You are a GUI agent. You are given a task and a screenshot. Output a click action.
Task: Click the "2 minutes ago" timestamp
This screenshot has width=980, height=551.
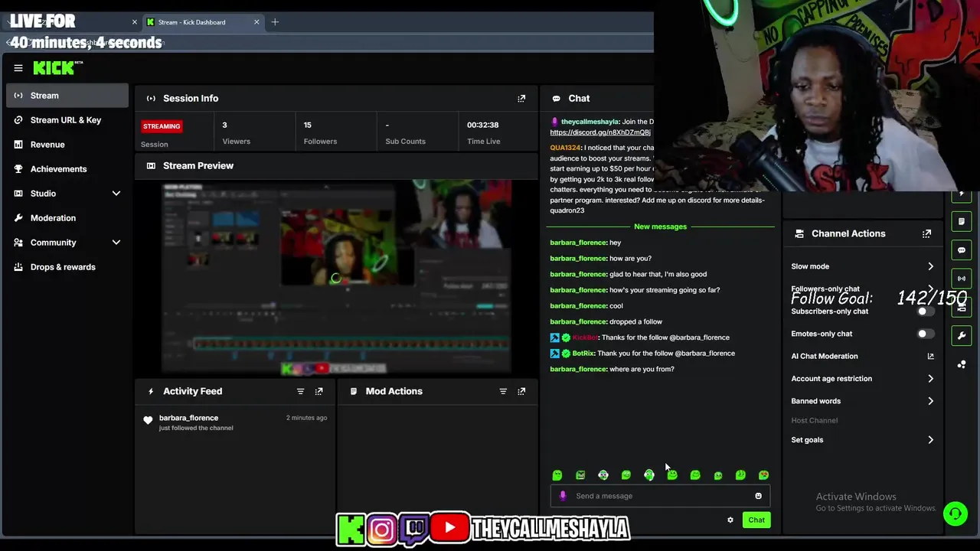click(306, 418)
